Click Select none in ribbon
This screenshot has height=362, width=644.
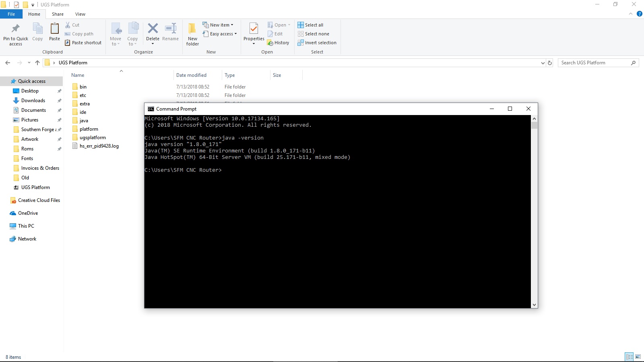[x=313, y=34]
